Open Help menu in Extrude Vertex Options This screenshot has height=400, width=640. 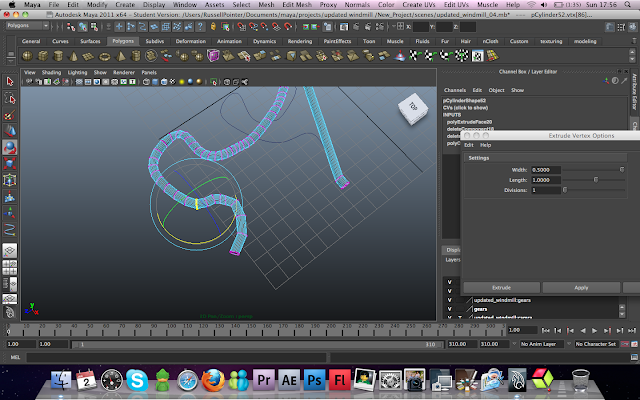[485, 145]
